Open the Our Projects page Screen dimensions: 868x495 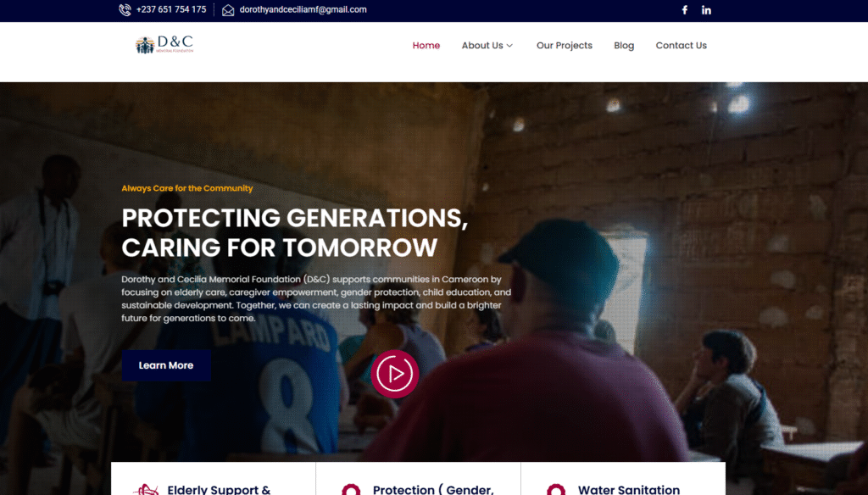[564, 46]
